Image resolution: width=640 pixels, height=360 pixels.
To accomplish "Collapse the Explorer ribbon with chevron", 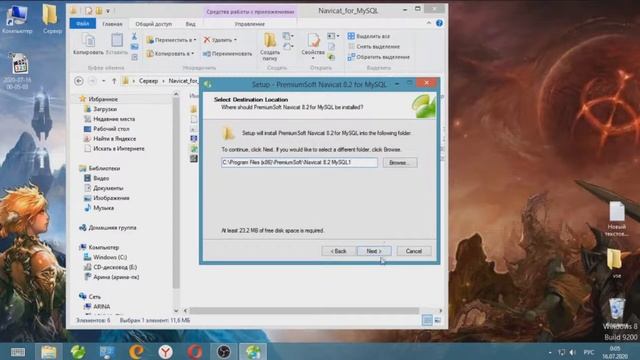I will 429,23.
